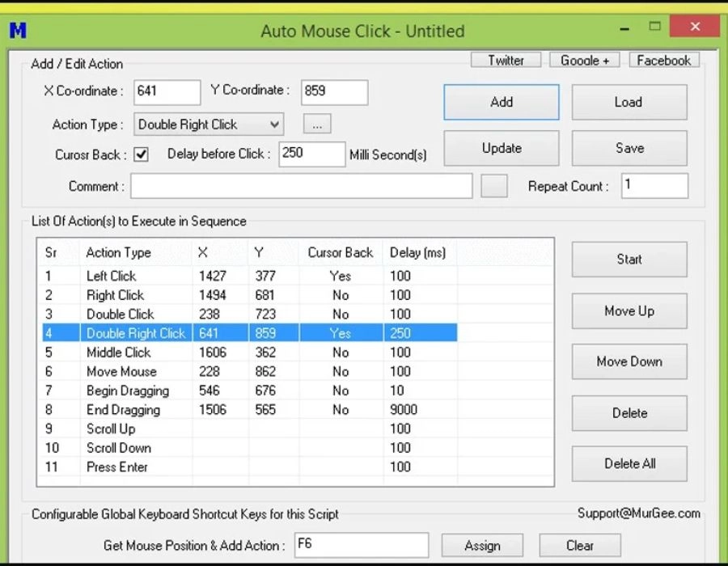Viewport: 728px width, 566px height.
Task: Delete the selected action
Action: (629, 412)
